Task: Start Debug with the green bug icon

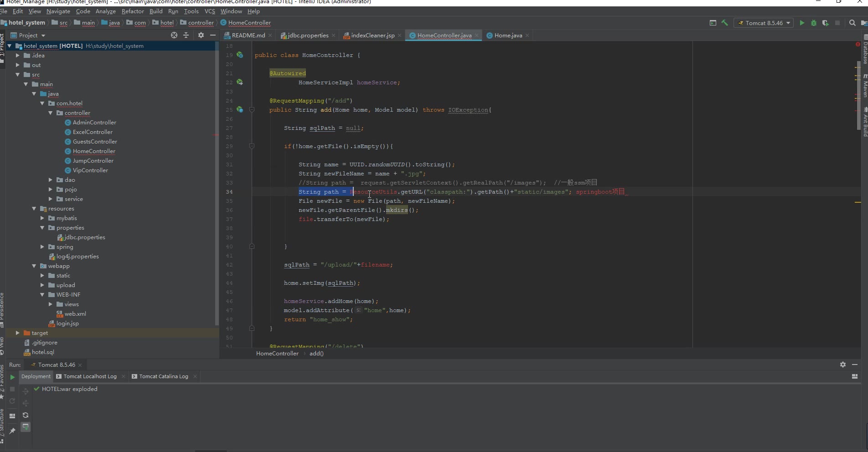Action: [814, 23]
